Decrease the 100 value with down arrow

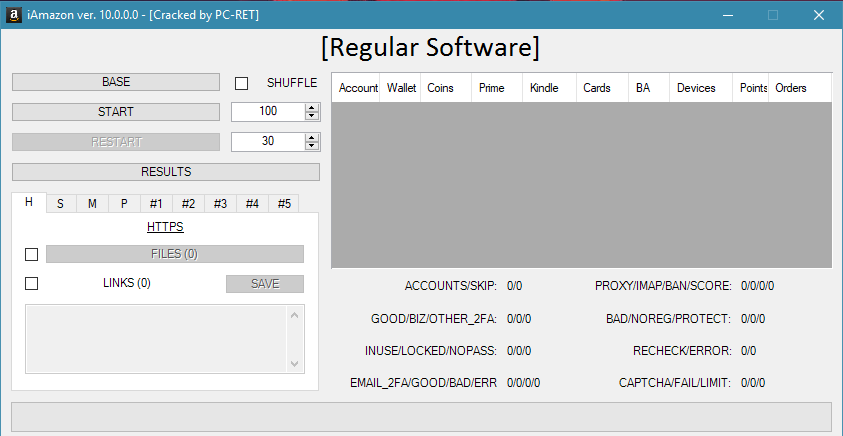pos(311,116)
